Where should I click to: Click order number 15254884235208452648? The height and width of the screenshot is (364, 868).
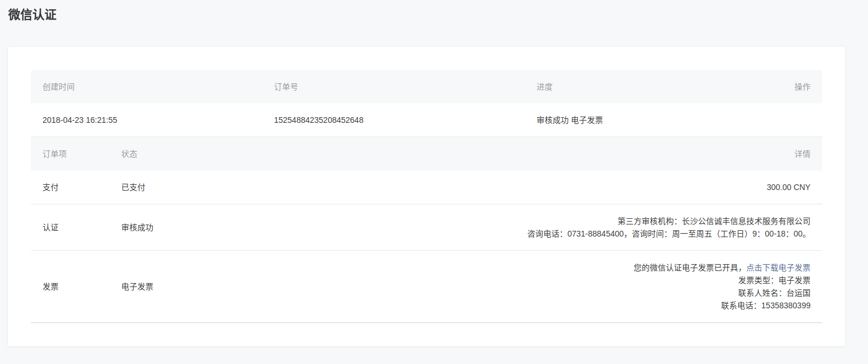tap(319, 120)
